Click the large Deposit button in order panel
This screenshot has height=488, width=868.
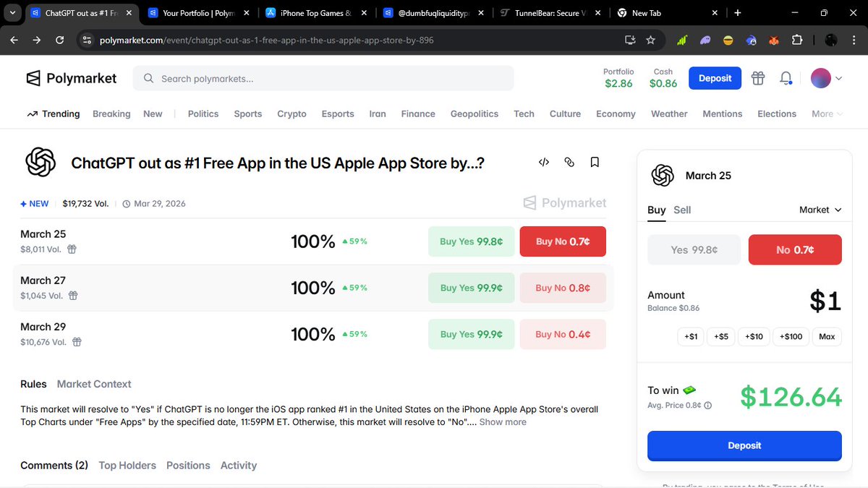tap(744, 445)
